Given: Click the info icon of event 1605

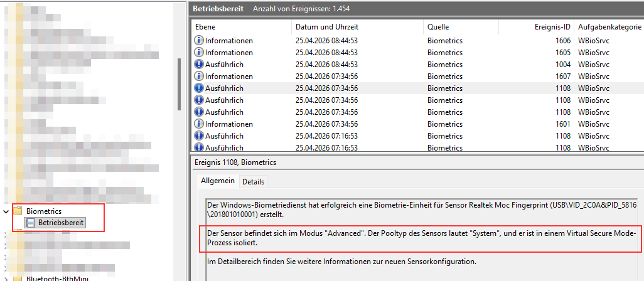Looking at the screenshot, I should [x=199, y=53].
